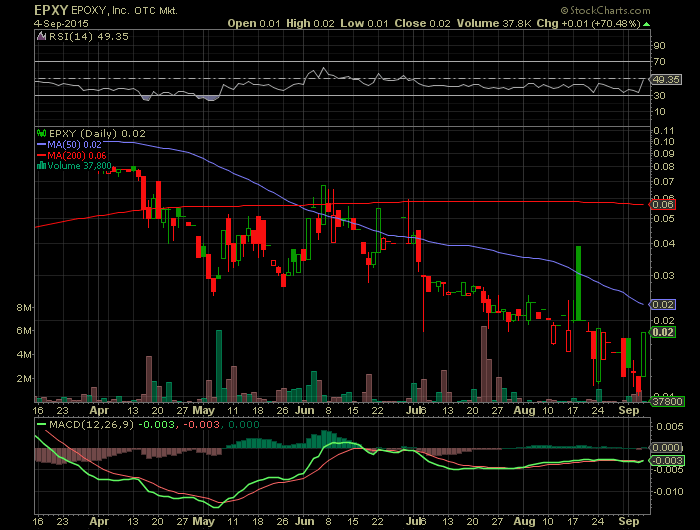Click the 'Chg +0.01 (+70.48%)' reading
The width and height of the screenshot is (700, 530).
point(588,23)
